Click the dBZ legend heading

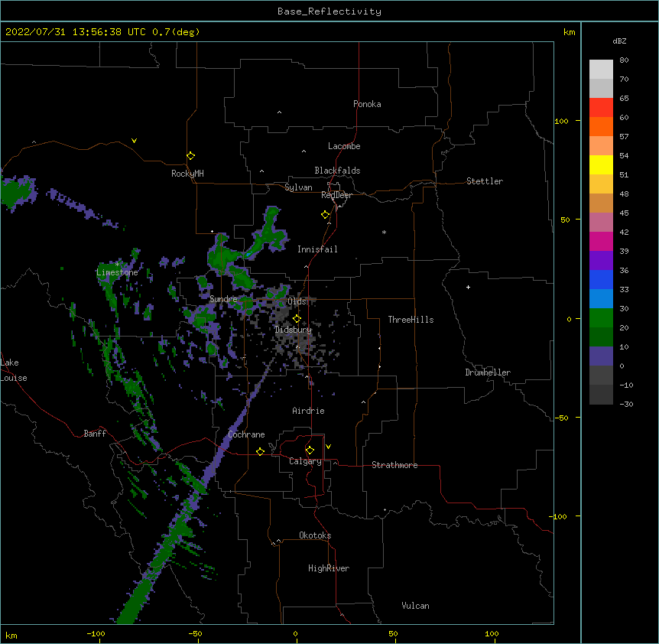pyautogui.click(x=619, y=41)
